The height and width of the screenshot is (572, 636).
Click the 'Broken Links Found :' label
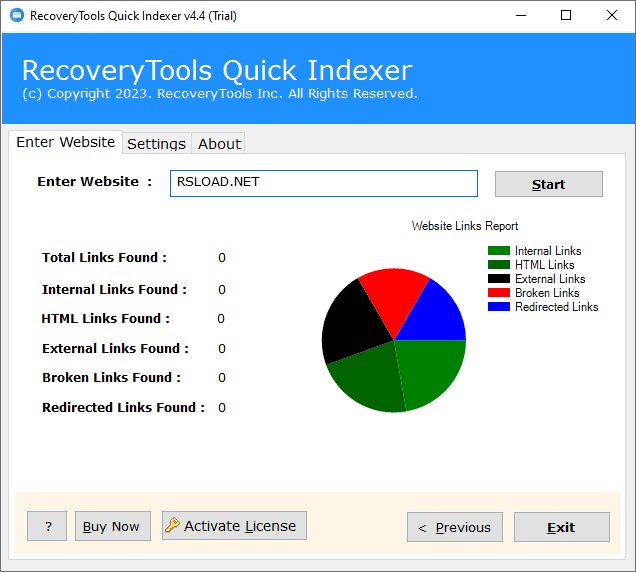111,377
